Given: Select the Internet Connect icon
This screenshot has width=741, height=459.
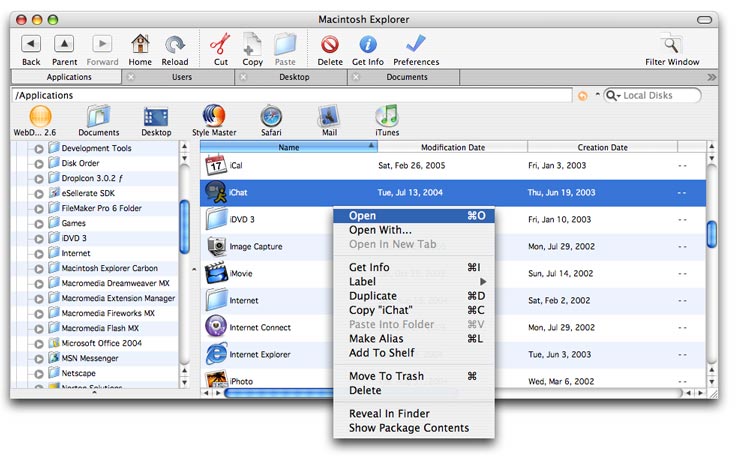Looking at the screenshot, I should [x=216, y=327].
